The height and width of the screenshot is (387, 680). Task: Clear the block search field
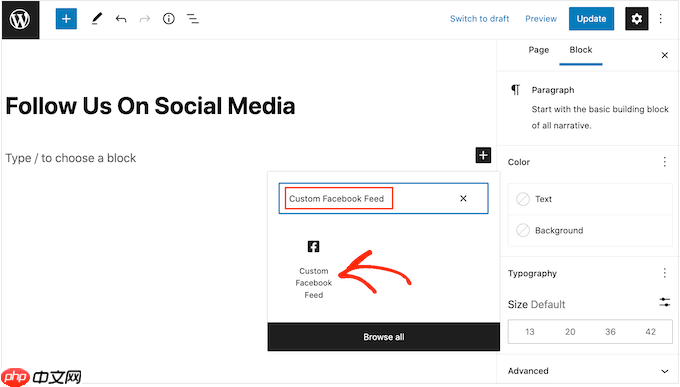[463, 198]
